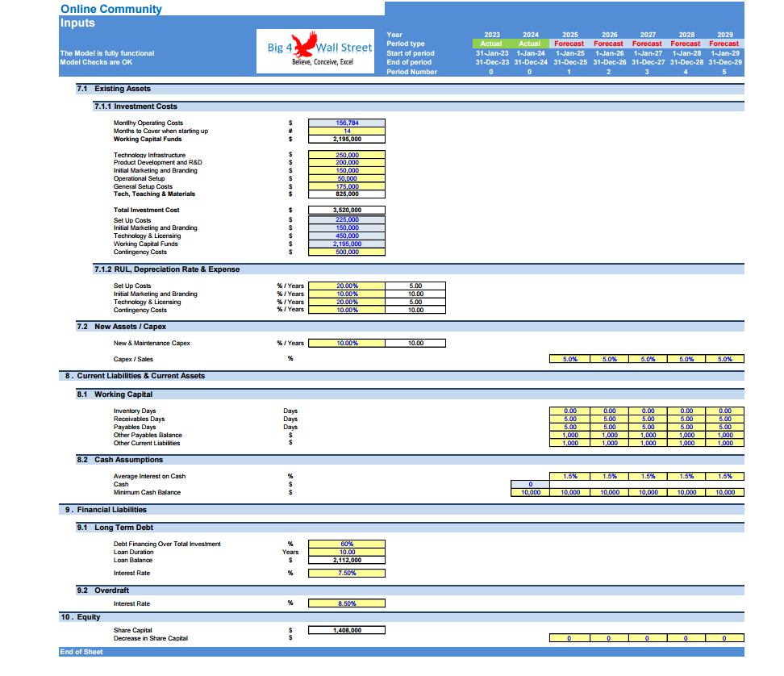Select the 2026 Decrease in Share Capital cell
The width and height of the screenshot is (784, 676).
[x=609, y=638]
